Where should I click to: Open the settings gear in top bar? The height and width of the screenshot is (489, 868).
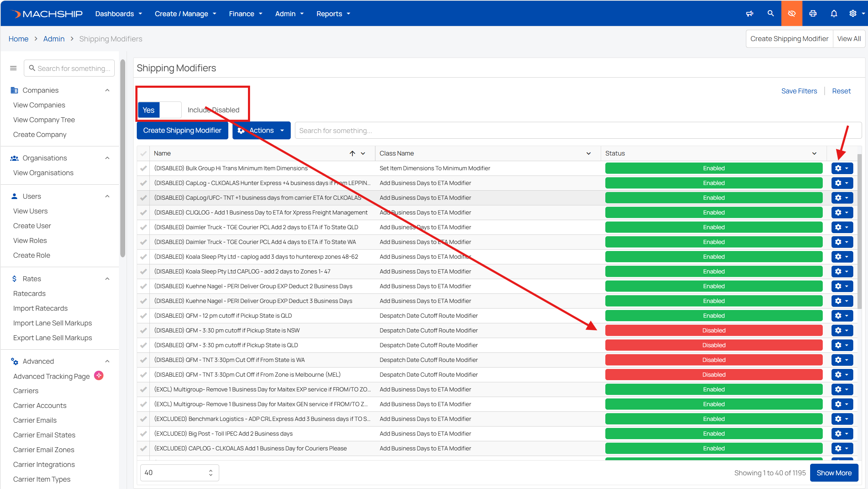click(853, 14)
